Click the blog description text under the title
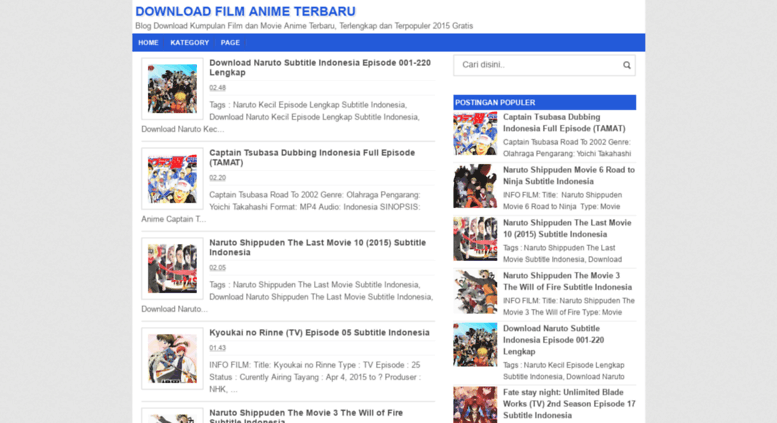Image resolution: width=777 pixels, height=423 pixels. (304, 26)
